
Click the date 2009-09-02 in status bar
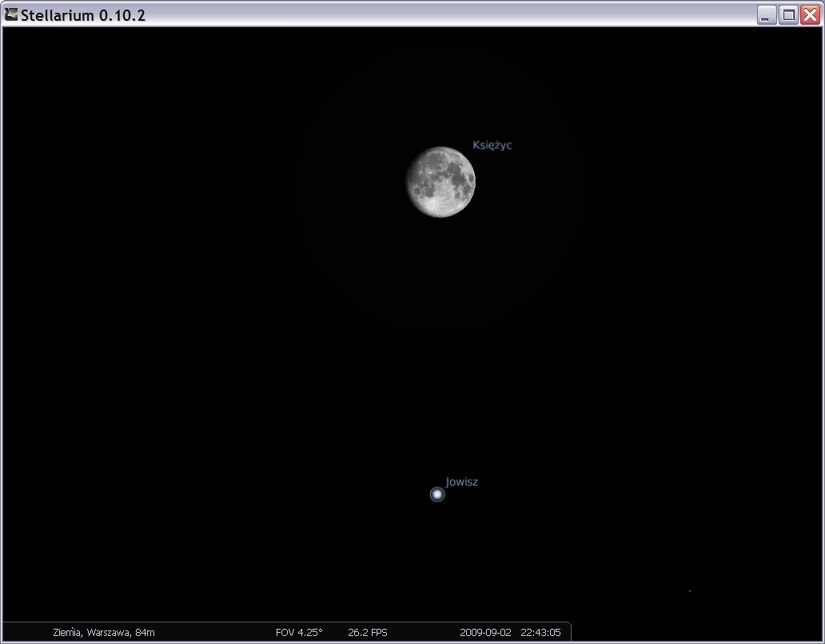click(x=485, y=632)
